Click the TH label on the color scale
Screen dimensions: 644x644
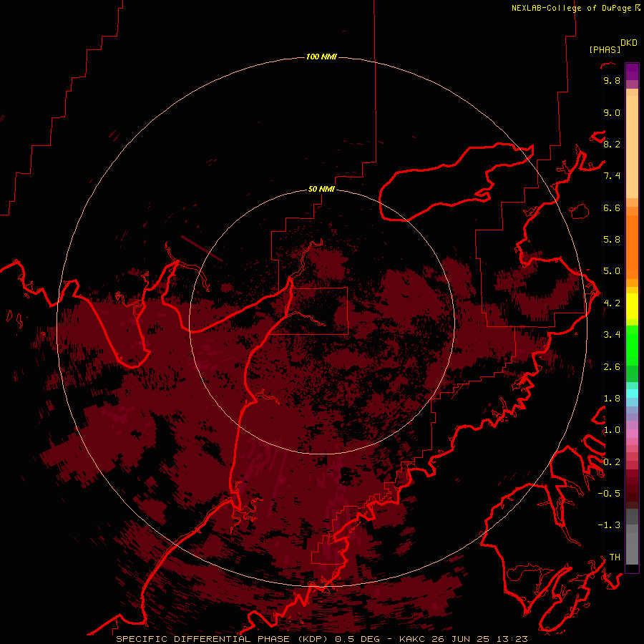615,557
